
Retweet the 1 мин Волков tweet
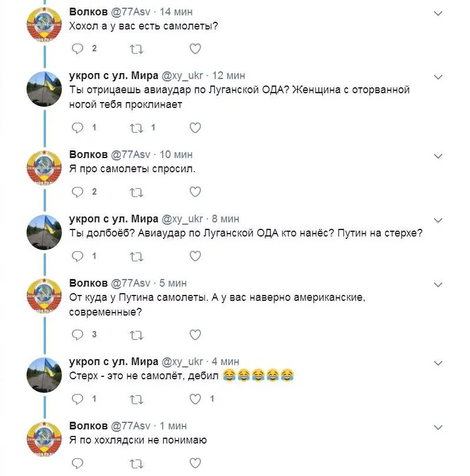coord(136,463)
